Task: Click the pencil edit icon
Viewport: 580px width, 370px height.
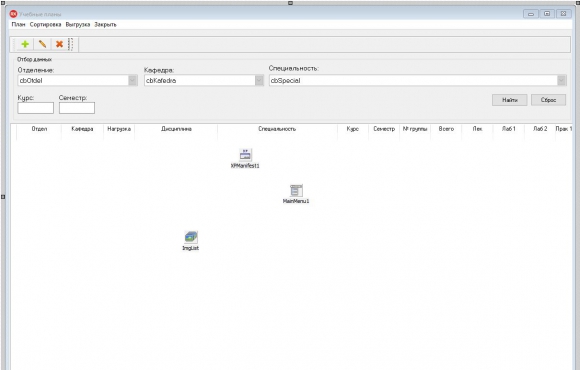Action: click(x=42, y=44)
